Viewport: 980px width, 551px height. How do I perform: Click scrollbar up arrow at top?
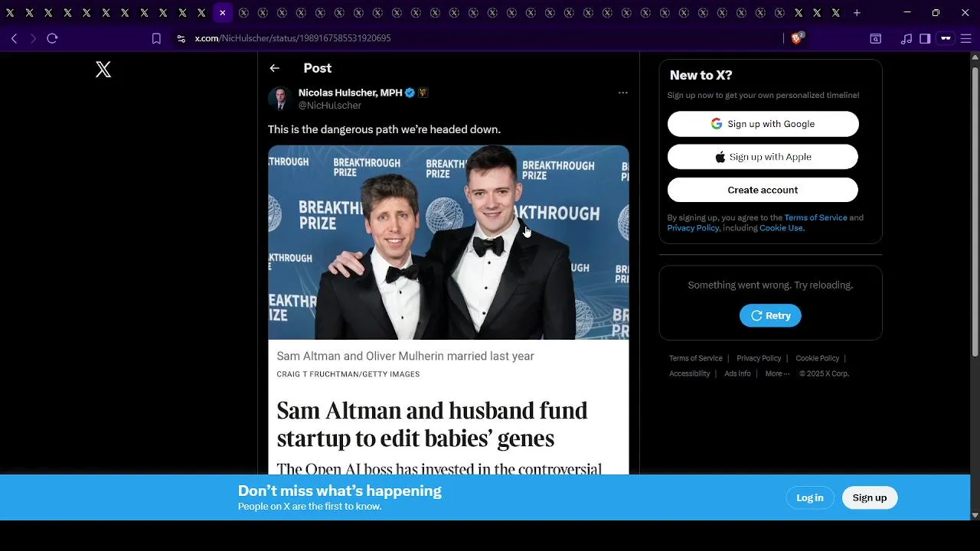point(975,57)
